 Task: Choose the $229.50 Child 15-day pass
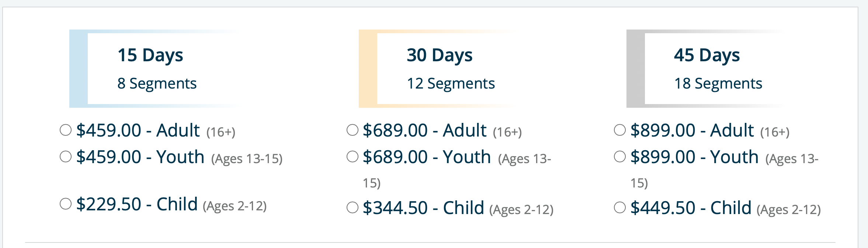click(x=66, y=204)
